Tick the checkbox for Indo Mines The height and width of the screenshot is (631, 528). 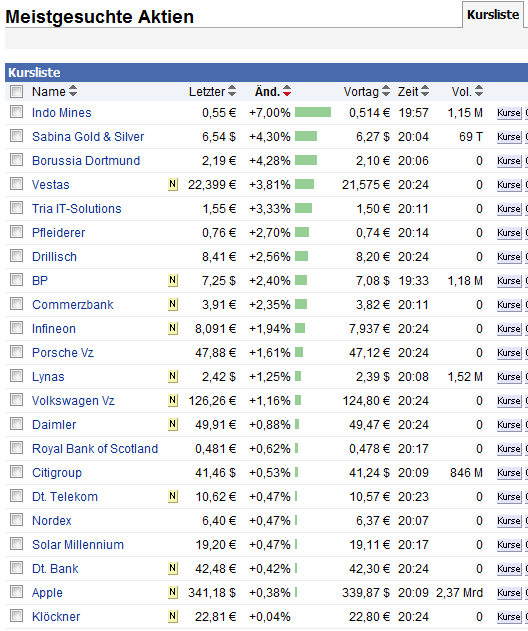(16, 112)
